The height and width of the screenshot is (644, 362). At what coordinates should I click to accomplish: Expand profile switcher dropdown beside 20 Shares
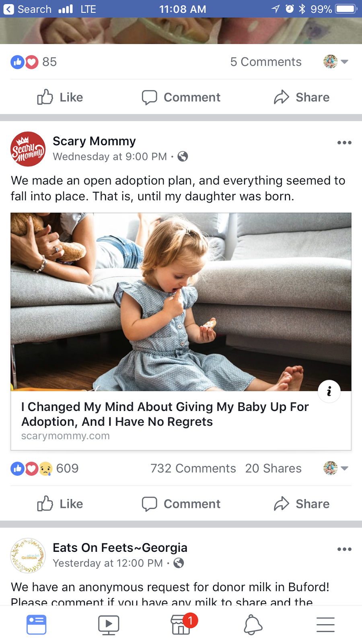[x=336, y=468]
